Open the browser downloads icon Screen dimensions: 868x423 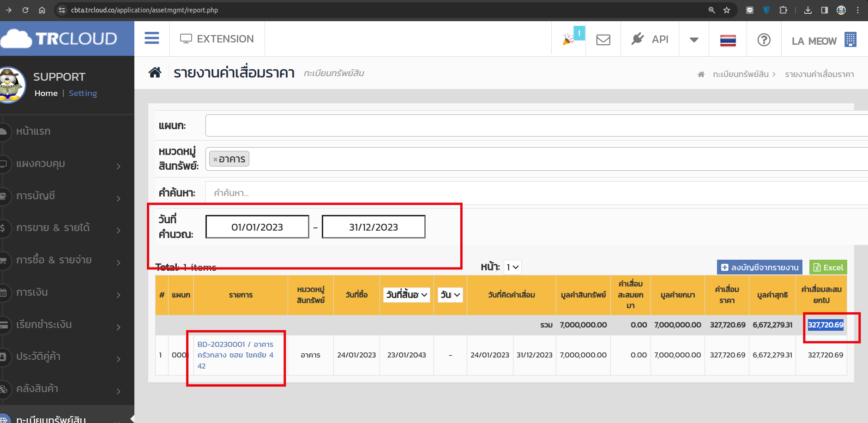808,10
